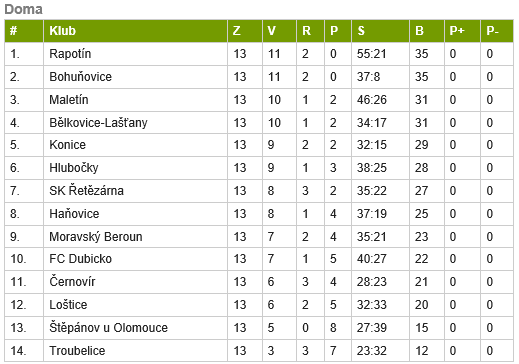Click the Doma table heading
The height and width of the screenshot is (364, 519).
coord(24,9)
